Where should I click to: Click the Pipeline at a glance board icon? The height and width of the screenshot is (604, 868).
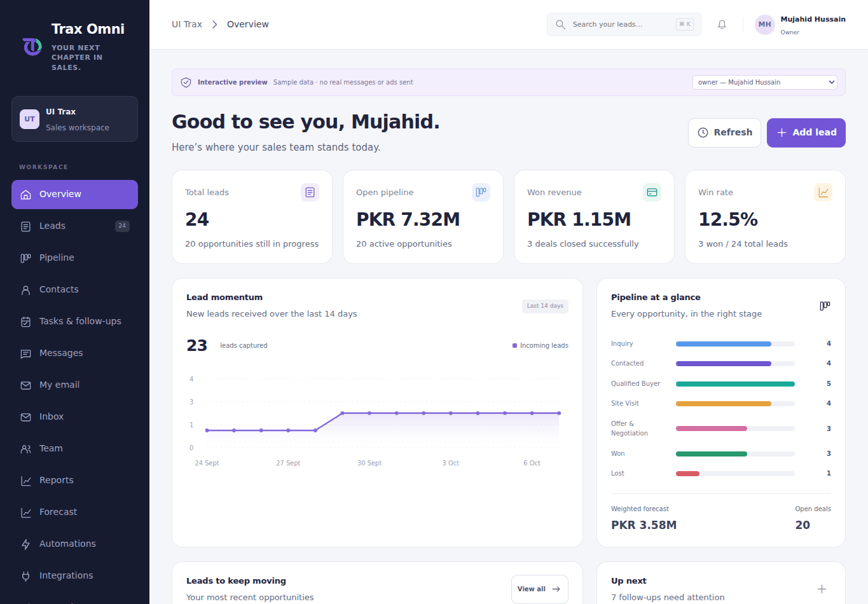pos(825,306)
